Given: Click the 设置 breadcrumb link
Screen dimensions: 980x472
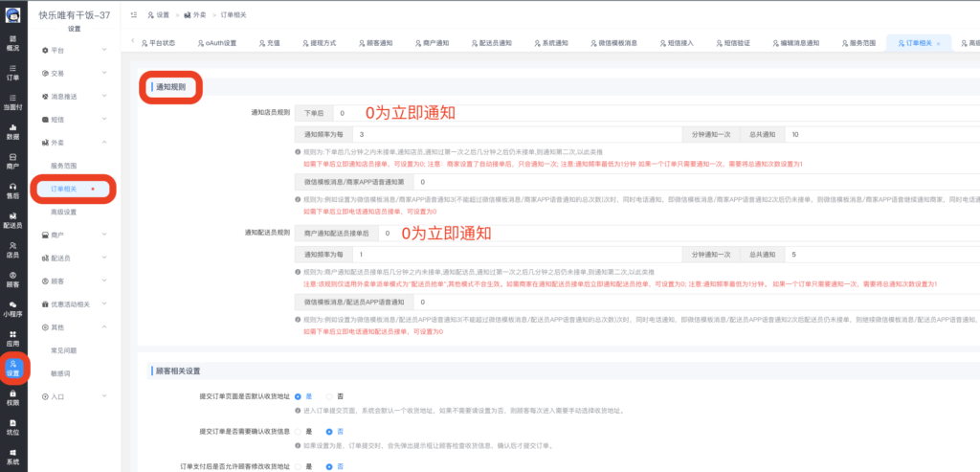Looking at the screenshot, I should (158, 15).
